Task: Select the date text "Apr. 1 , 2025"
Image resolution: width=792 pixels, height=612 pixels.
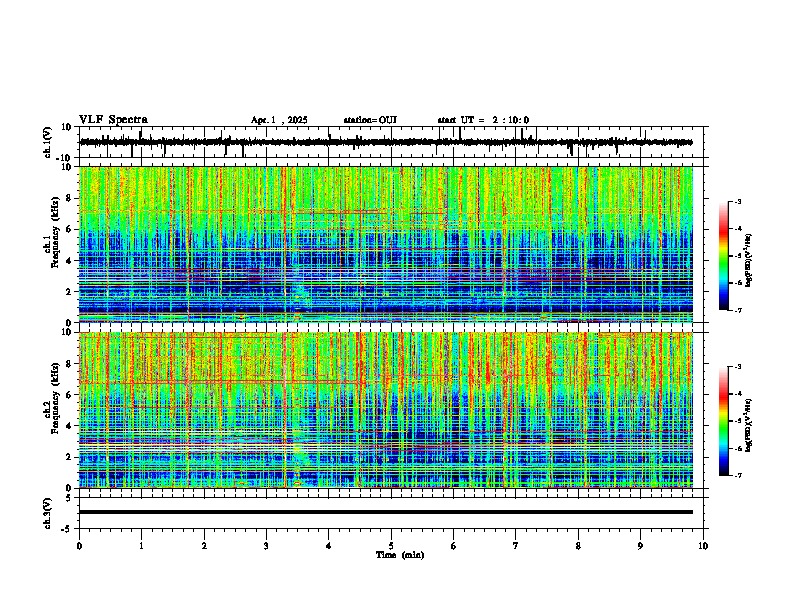Action: (x=279, y=120)
